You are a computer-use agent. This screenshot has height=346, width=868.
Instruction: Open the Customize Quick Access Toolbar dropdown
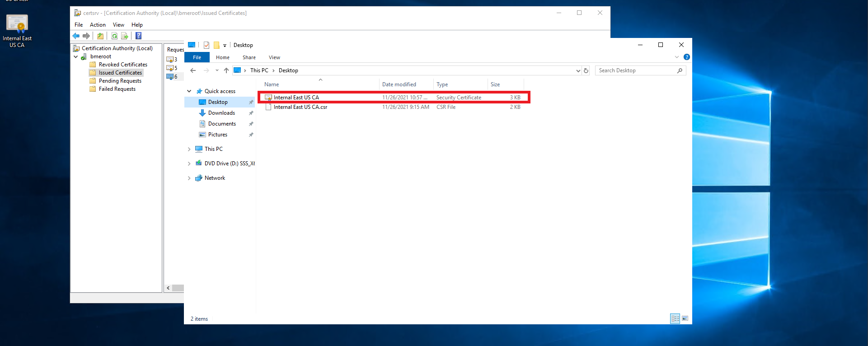pyautogui.click(x=225, y=45)
